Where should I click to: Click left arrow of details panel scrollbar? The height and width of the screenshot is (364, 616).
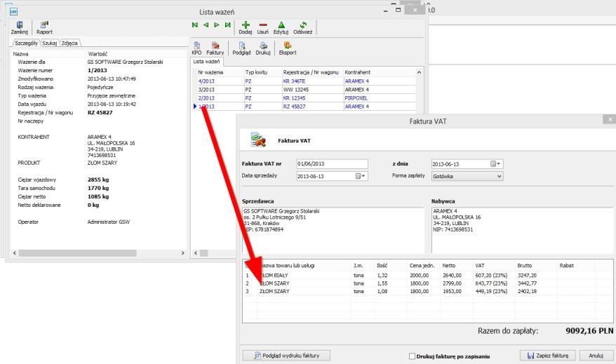(x=15, y=253)
